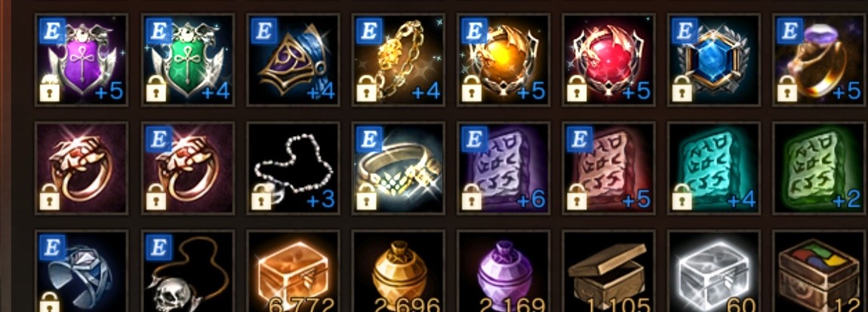Open the wooden box with open lid
The height and width of the screenshot is (312, 868).
(609, 271)
